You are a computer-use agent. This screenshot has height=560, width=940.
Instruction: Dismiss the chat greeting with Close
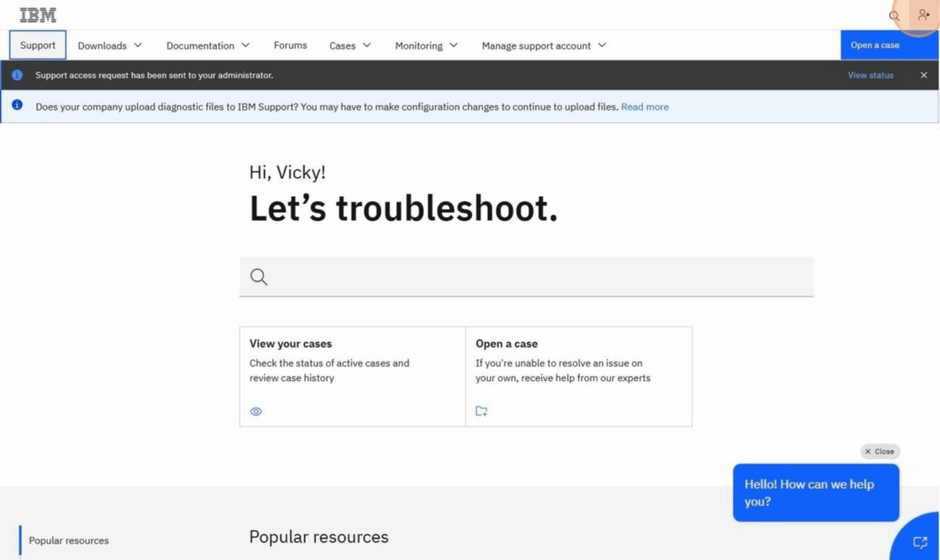coord(880,451)
